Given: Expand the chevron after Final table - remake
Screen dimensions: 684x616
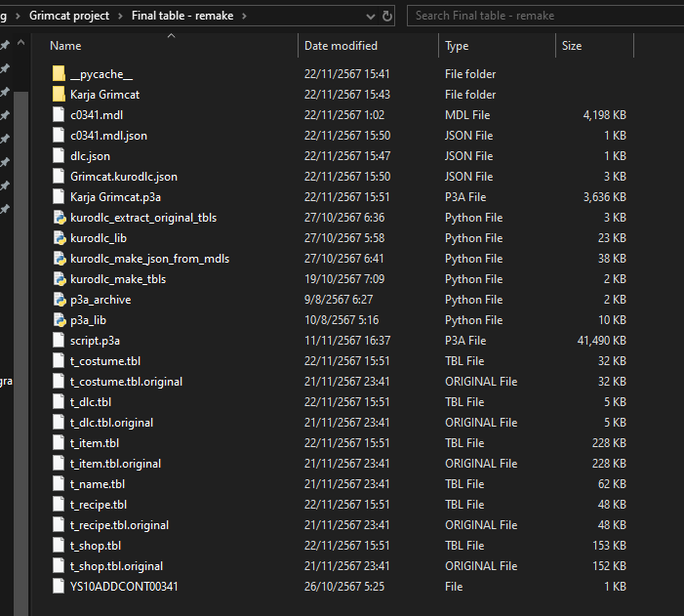Looking at the screenshot, I should tap(244, 17).
